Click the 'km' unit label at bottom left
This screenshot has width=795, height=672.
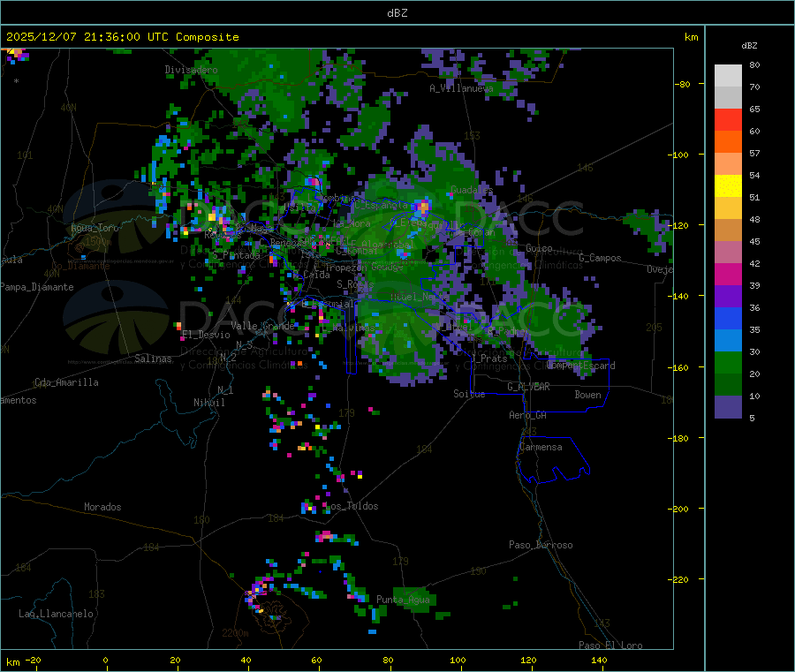[12, 662]
